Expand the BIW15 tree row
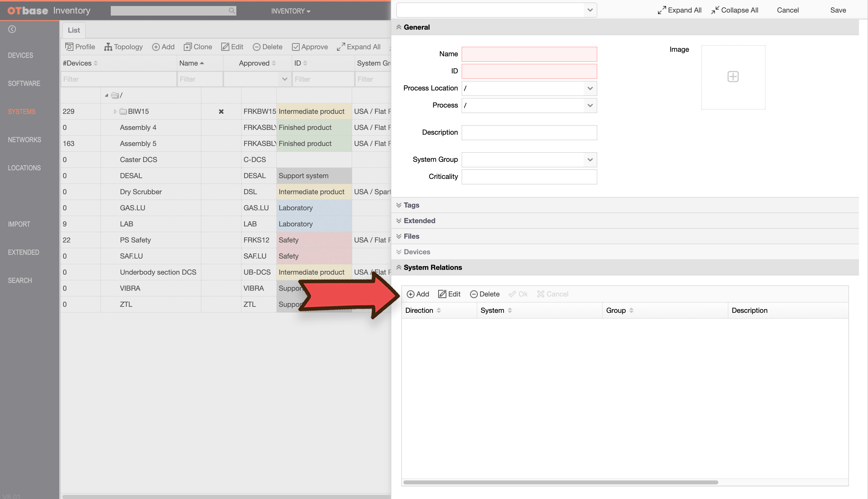Image resolution: width=868 pixels, height=499 pixels. tap(115, 111)
